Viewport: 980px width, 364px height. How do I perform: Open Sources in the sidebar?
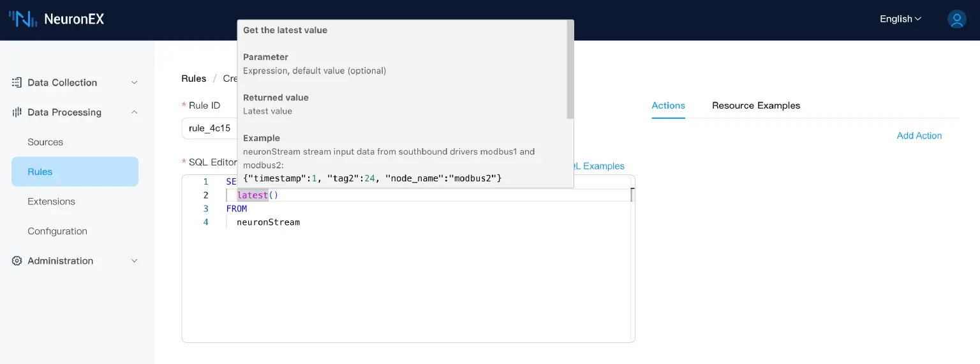45,142
